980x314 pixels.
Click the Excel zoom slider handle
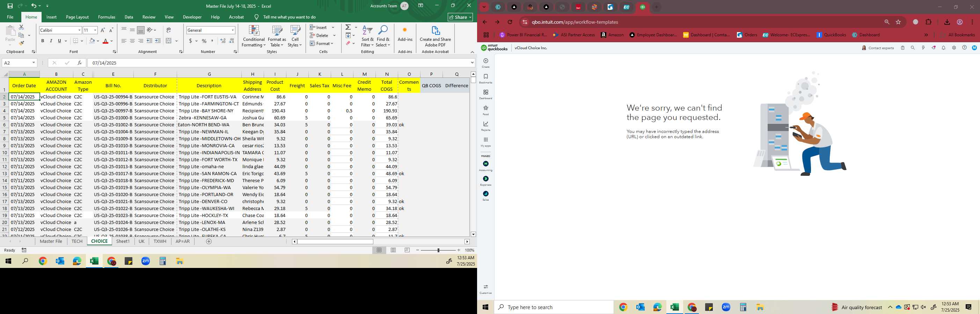438,250
